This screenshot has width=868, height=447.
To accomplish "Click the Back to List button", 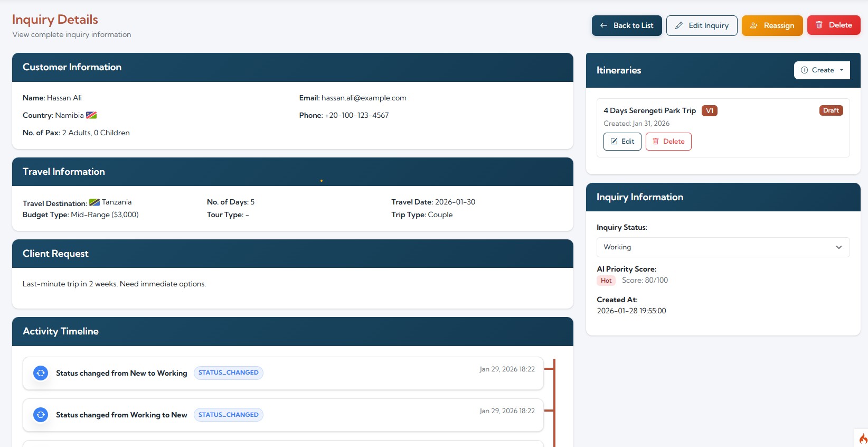I will (x=627, y=25).
